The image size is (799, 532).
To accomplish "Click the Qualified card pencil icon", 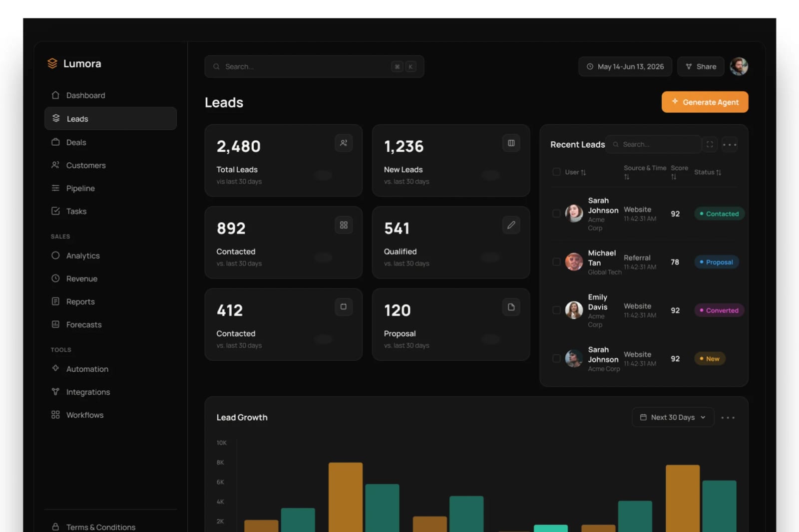I will (511, 225).
